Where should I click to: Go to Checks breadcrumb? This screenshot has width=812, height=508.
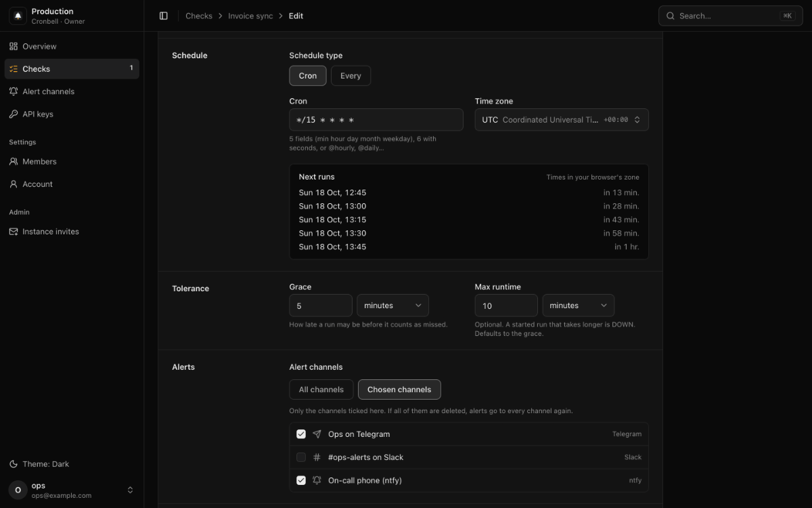tap(199, 16)
